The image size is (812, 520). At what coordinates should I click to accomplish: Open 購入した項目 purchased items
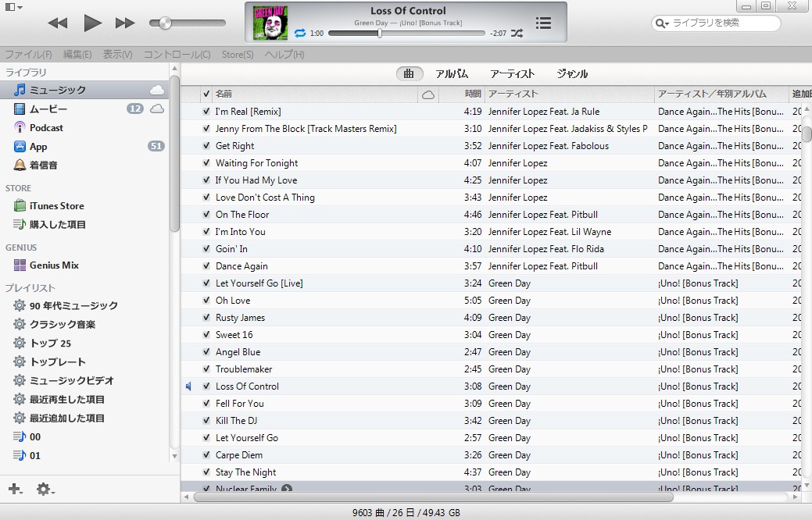coord(84,225)
